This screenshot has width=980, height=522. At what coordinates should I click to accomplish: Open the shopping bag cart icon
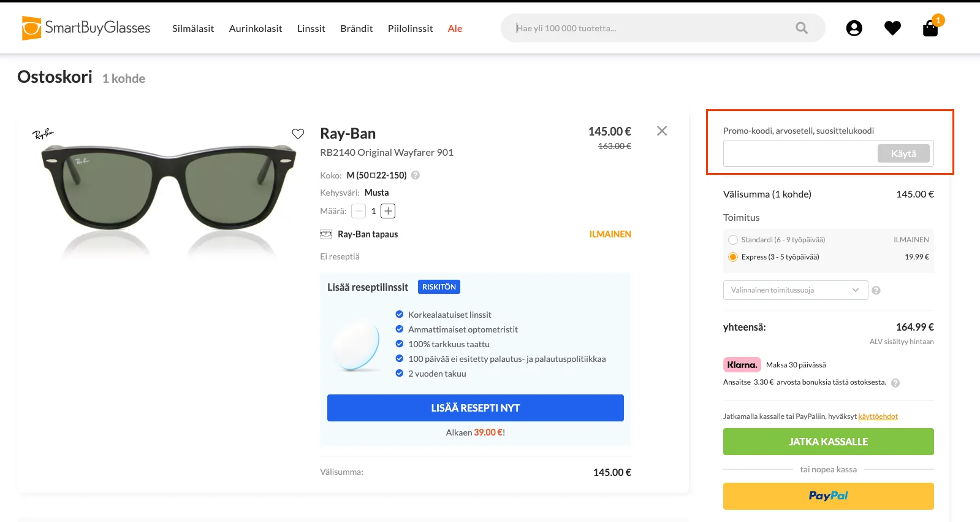pyautogui.click(x=930, y=28)
